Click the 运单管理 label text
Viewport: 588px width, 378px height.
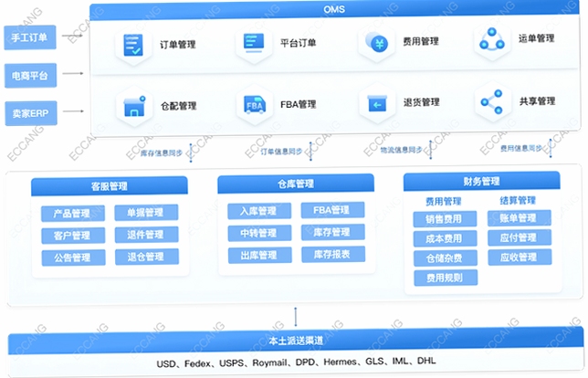coord(536,37)
